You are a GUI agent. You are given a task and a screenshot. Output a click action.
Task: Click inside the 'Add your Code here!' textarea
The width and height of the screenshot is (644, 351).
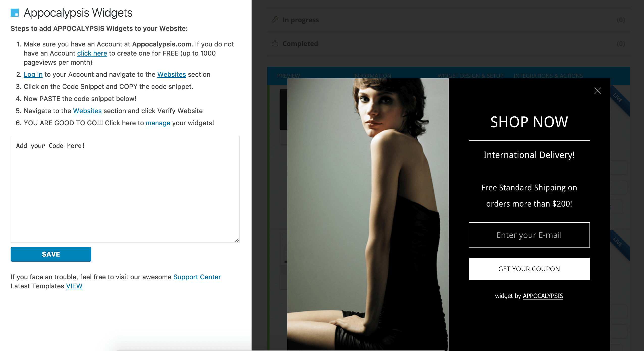pos(125,189)
